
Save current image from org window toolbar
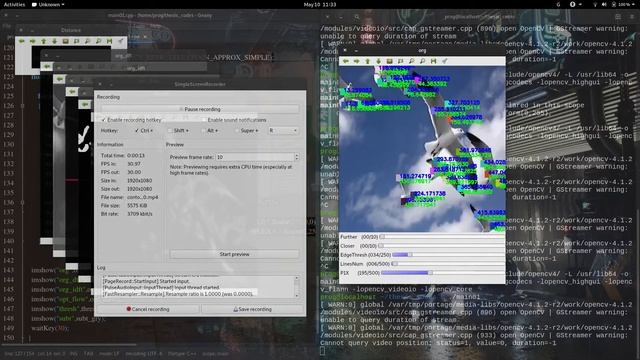point(433,61)
